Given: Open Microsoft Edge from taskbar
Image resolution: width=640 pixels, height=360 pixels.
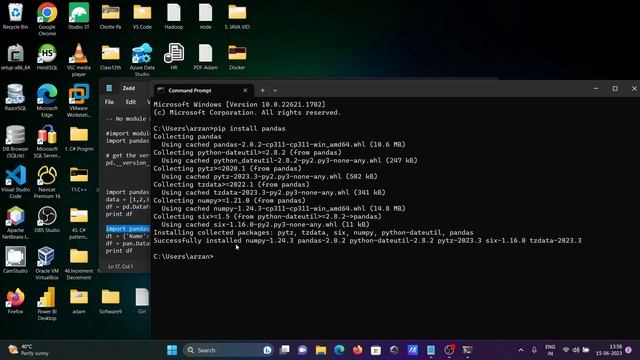Looking at the screenshot, I should [339, 350].
